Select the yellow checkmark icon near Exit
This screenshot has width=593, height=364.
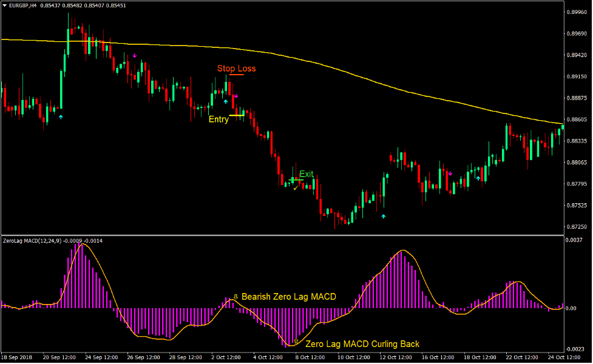[296, 187]
